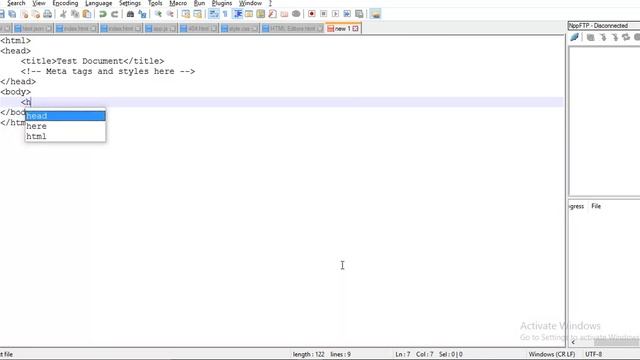Screen dimensions: 640x360
Task: Start macro recording with red dot
Action: pyautogui.click(x=311, y=14)
